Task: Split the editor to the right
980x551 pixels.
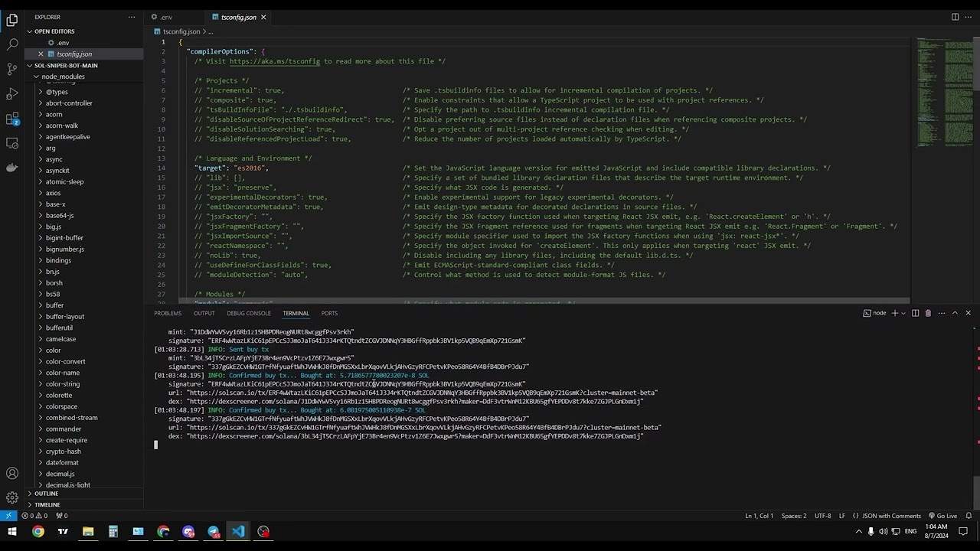Action: click(955, 17)
